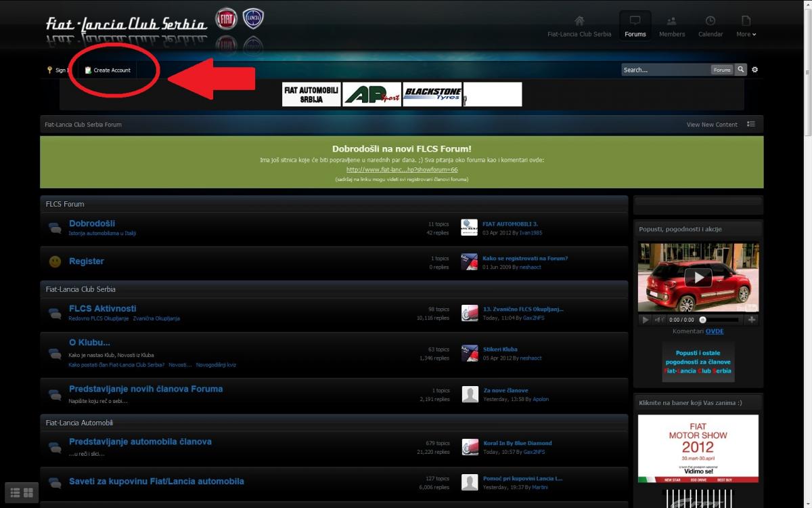View Ivan1985 user profile
Viewport: 812px width, 508px height.
(x=531, y=233)
